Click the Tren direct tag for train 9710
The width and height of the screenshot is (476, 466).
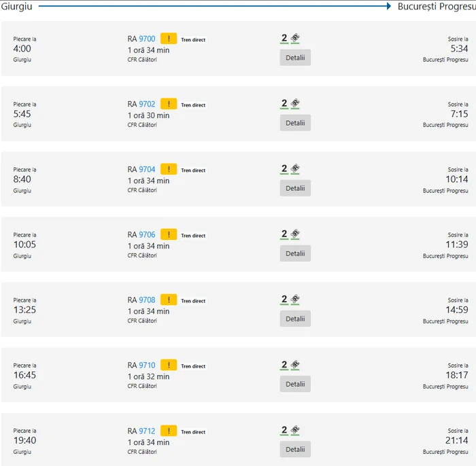pyautogui.click(x=193, y=366)
